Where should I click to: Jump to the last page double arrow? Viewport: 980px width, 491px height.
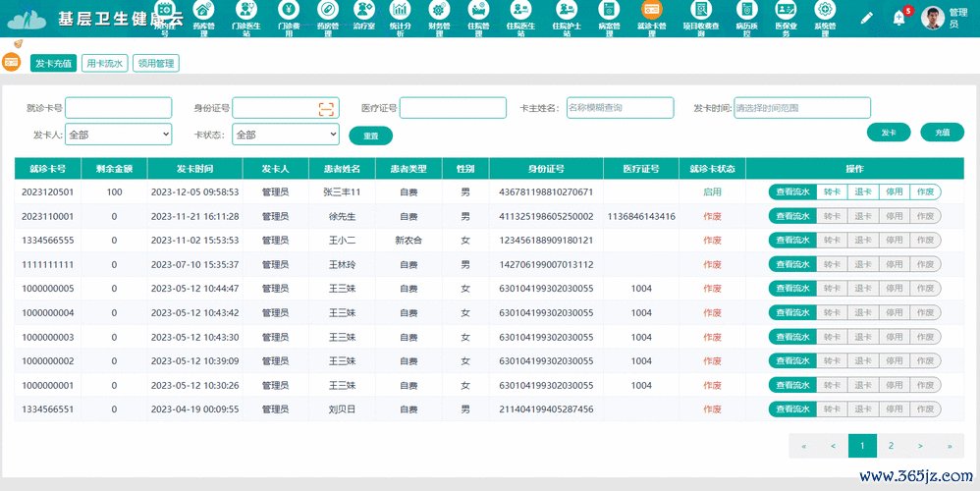(x=950, y=446)
